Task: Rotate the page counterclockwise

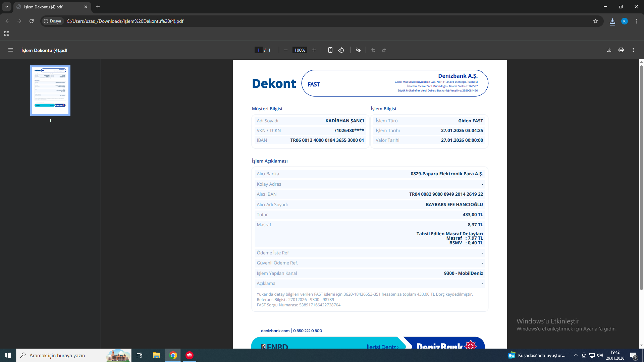Action: pyautogui.click(x=341, y=50)
